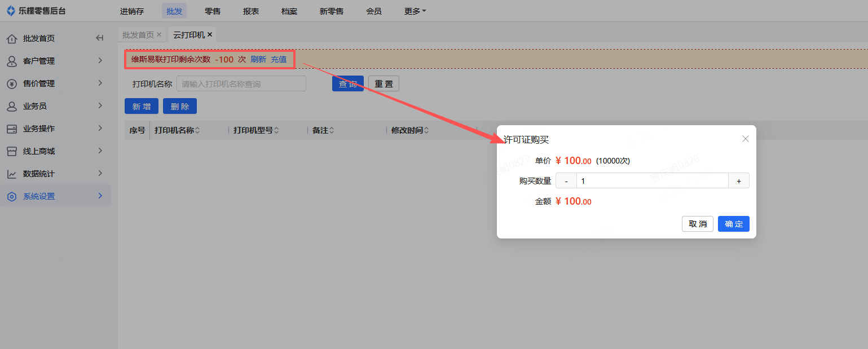Sort by 打印机名称 column arrows
The height and width of the screenshot is (349, 868).
click(x=197, y=130)
